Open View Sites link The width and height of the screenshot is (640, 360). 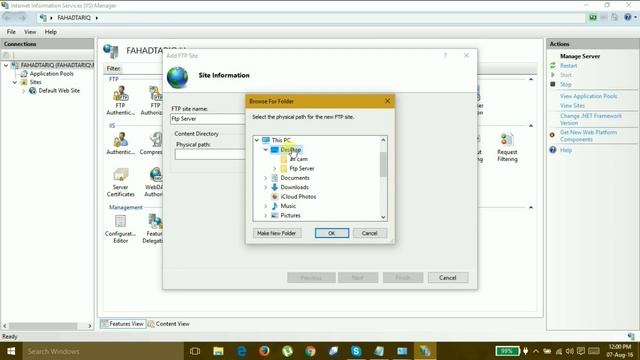click(x=572, y=105)
